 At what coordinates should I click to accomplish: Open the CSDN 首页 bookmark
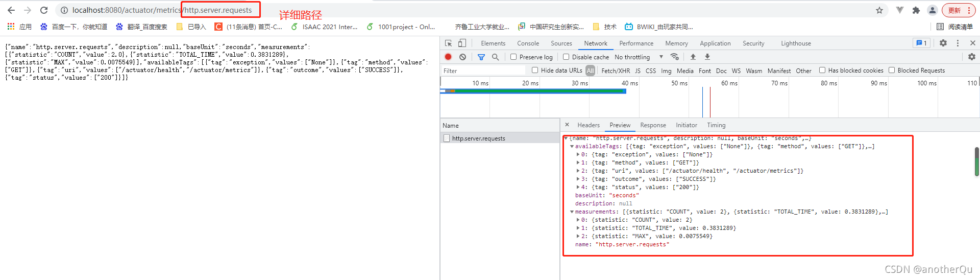pyautogui.click(x=248, y=27)
